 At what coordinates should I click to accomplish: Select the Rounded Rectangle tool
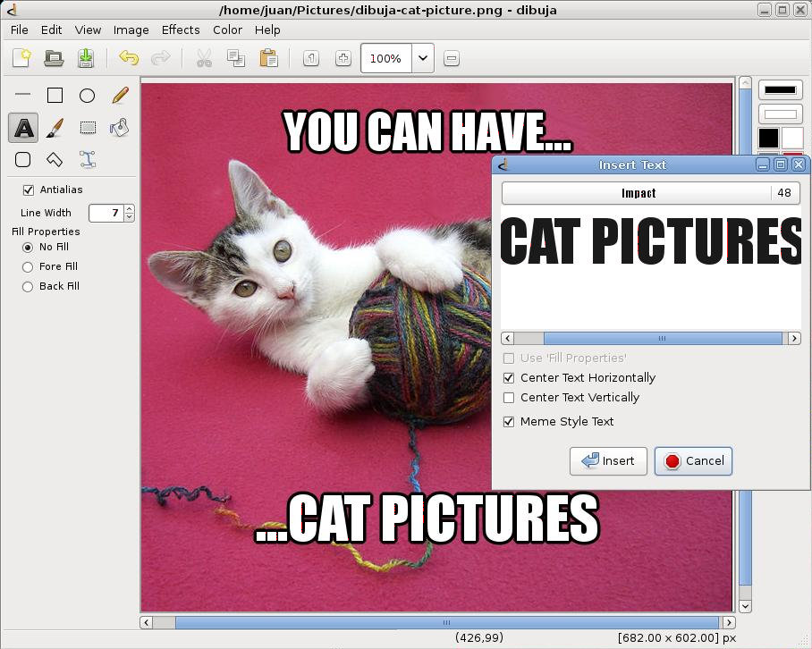pos(22,159)
